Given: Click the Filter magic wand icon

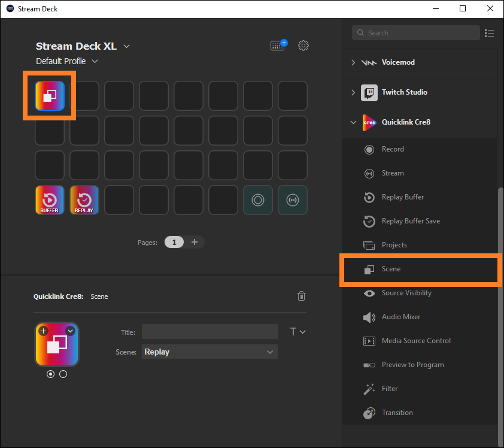Looking at the screenshot, I should (x=369, y=389).
